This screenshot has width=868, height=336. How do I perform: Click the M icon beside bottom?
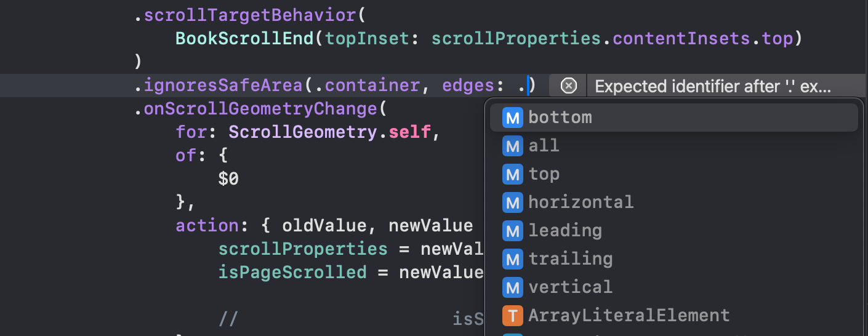point(512,118)
